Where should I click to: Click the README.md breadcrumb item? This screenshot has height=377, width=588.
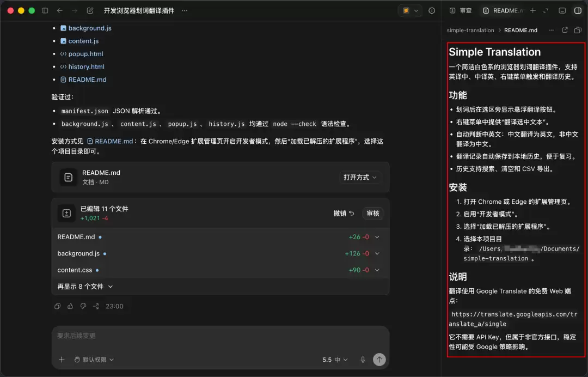(x=520, y=30)
